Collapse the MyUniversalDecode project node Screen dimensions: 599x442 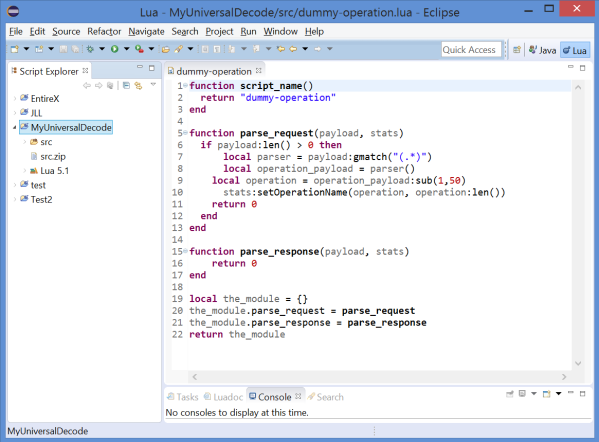[15, 128]
